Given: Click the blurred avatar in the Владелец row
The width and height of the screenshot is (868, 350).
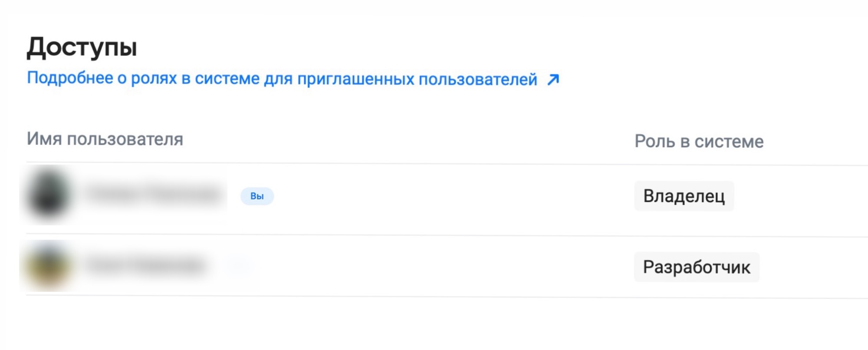Looking at the screenshot, I should pos(48,195).
